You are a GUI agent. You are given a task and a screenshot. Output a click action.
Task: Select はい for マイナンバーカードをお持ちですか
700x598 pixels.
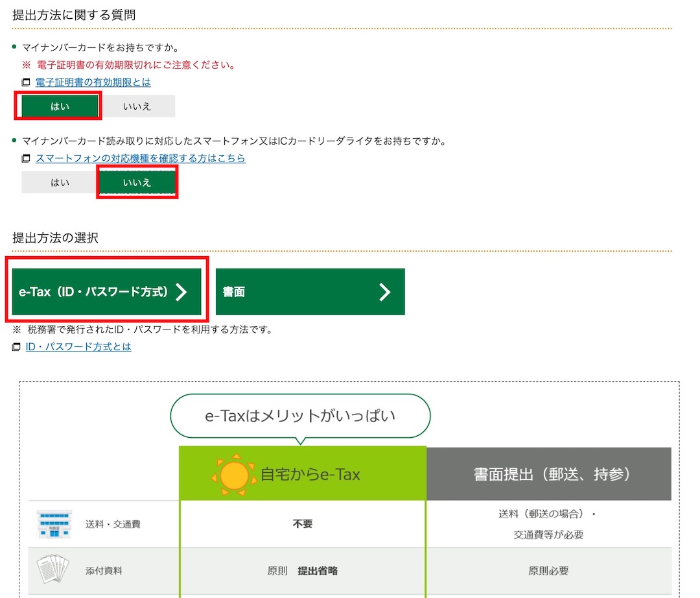(60, 106)
